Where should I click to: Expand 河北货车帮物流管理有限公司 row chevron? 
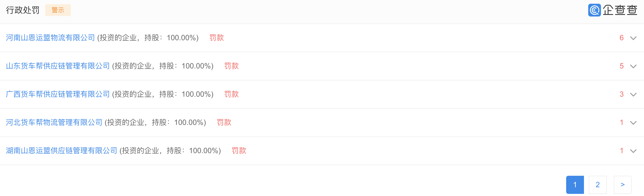tap(633, 123)
